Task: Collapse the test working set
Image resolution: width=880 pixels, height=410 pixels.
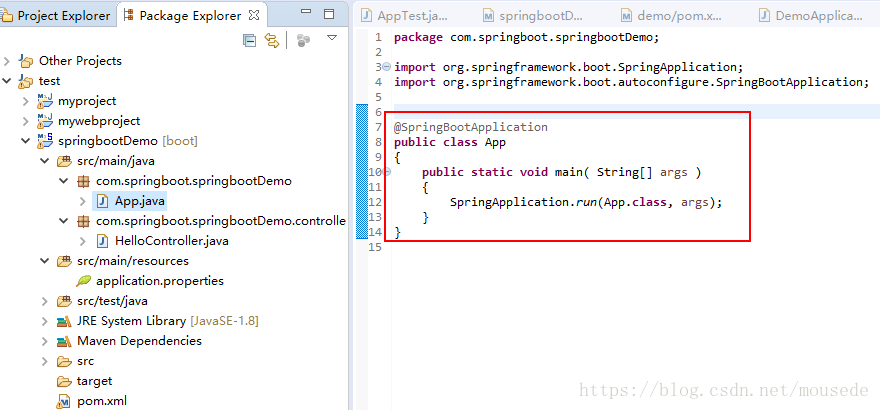Action: (7, 81)
